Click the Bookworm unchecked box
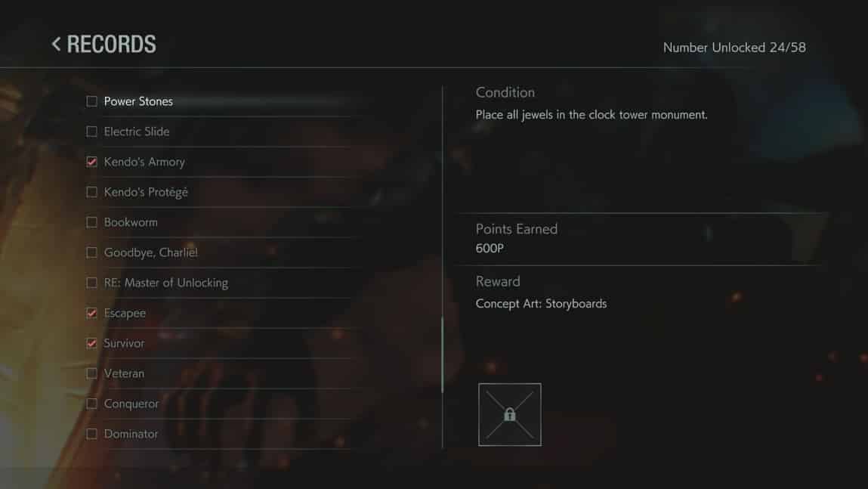This screenshot has width=868, height=489. [x=92, y=222]
